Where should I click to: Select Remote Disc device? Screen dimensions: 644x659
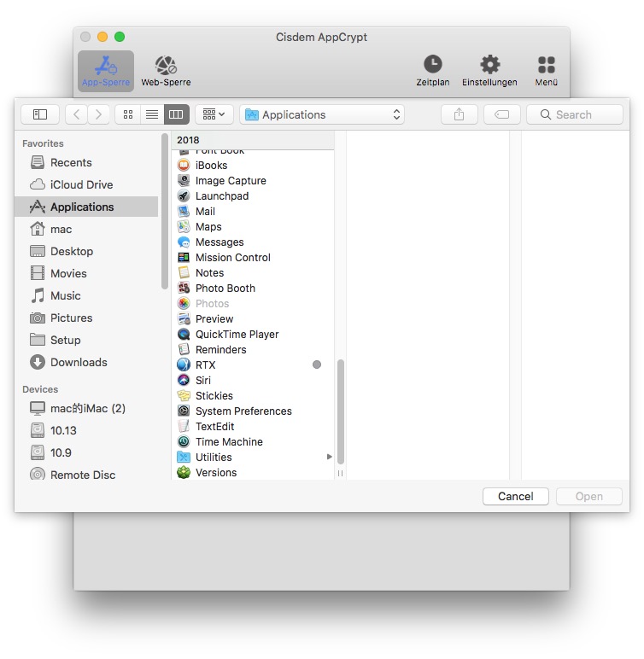click(86, 475)
